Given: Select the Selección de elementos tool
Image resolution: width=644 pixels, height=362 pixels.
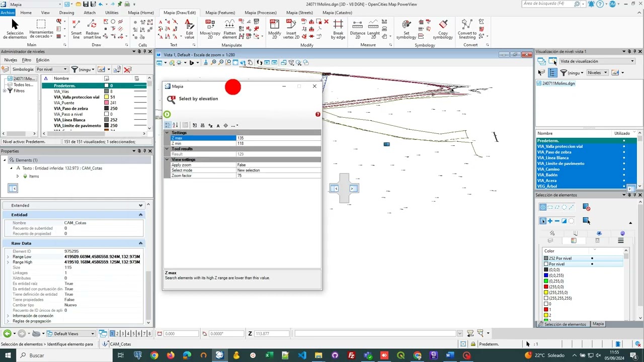Looking at the screenshot, I should tap(15, 29).
